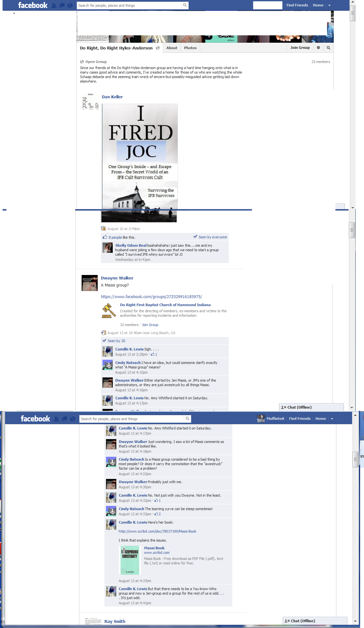Viewport: 364px width, 628px height.
Task: Click Dan Keller's stick-figure avatar
Action: [90, 101]
